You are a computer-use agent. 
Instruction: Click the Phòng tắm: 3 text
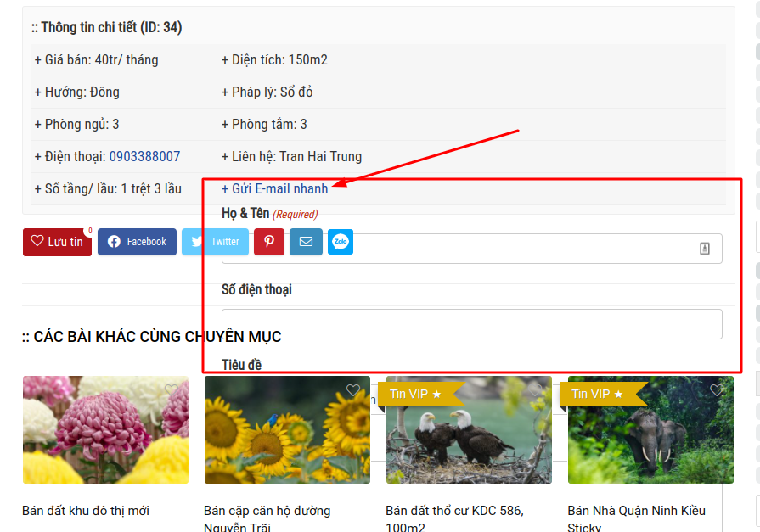pos(264,124)
